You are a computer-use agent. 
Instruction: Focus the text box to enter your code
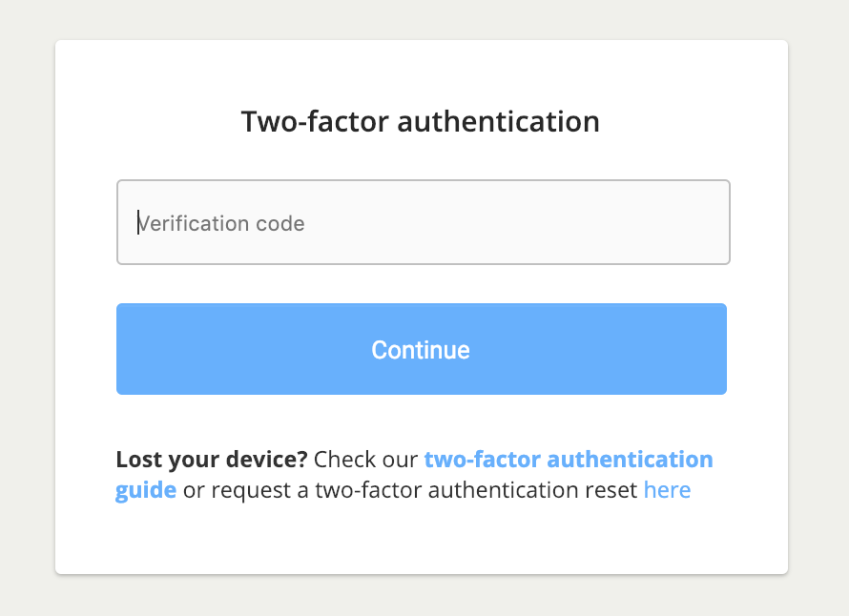tap(423, 222)
